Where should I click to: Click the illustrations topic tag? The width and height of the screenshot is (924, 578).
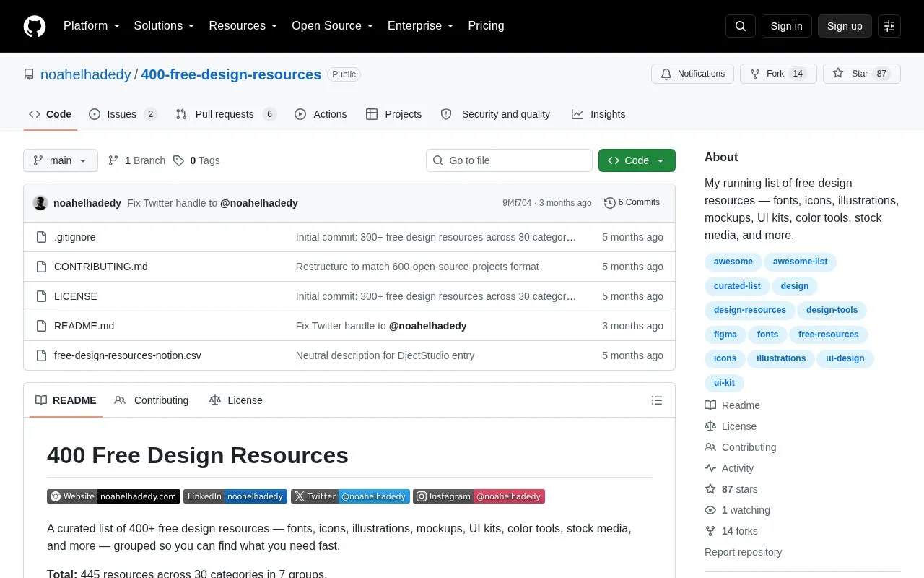coord(780,358)
